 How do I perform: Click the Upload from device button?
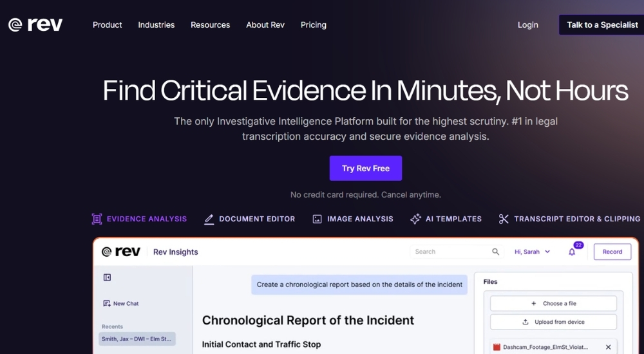(x=553, y=322)
